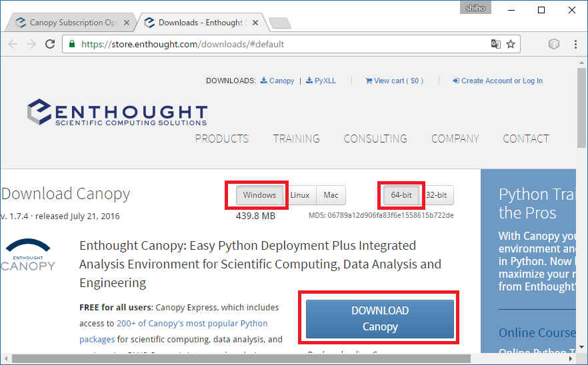
Task: Open the CONTACT menu
Action: coord(526,139)
